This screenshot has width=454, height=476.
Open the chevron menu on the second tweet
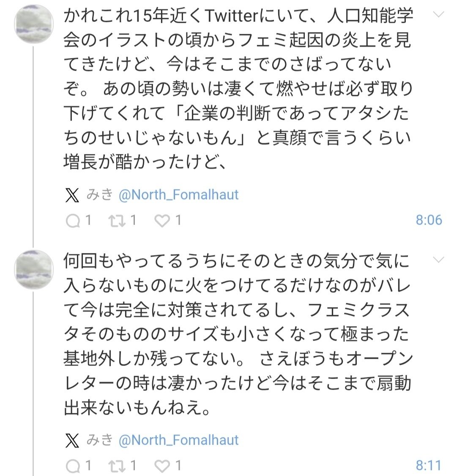click(439, 259)
